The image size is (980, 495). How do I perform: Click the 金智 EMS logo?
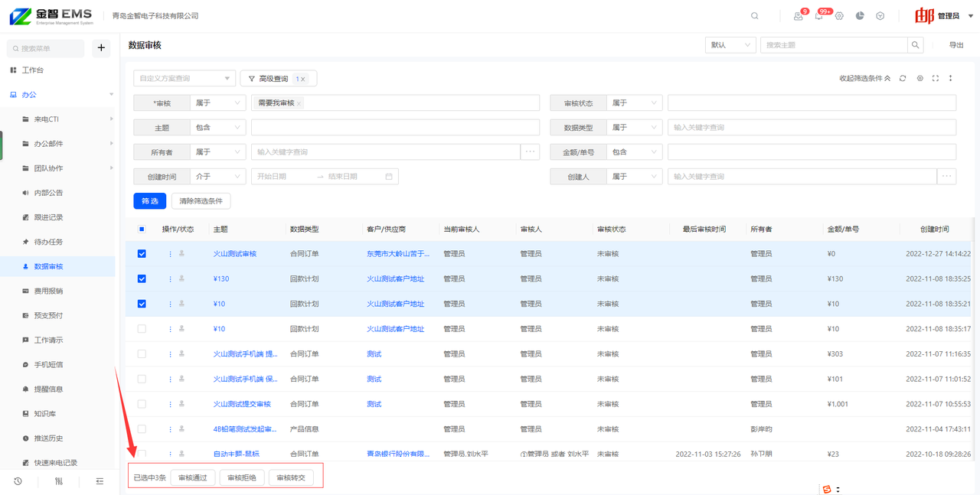click(51, 16)
